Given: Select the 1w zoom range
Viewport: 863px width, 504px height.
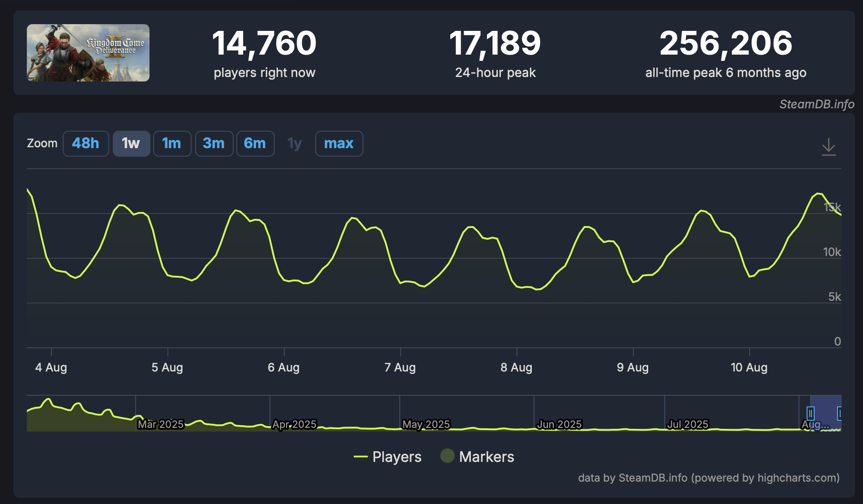Looking at the screenshot, I should (x=131, y=144).
